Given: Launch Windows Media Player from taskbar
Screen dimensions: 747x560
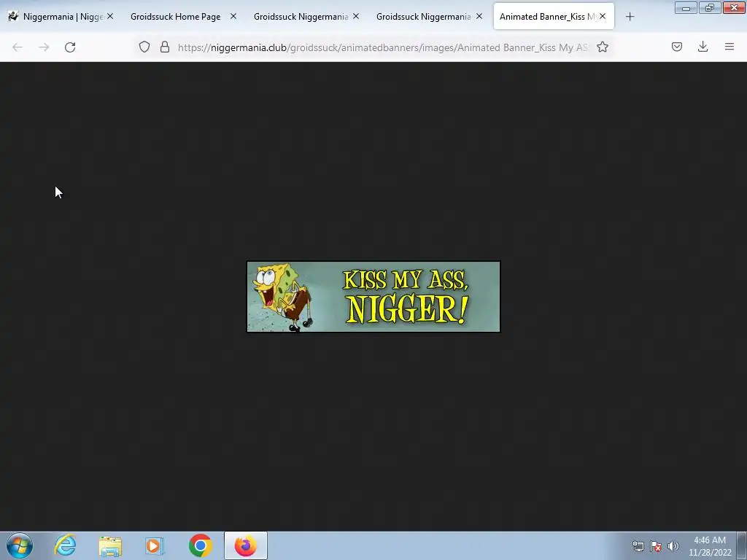Looking at the screenshot, I should 155,545.
